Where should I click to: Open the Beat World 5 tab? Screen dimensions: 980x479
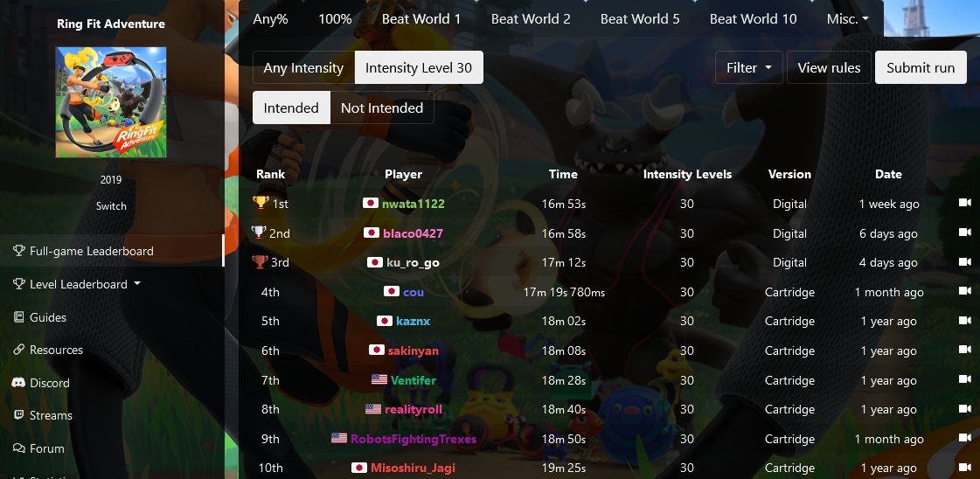640,18
